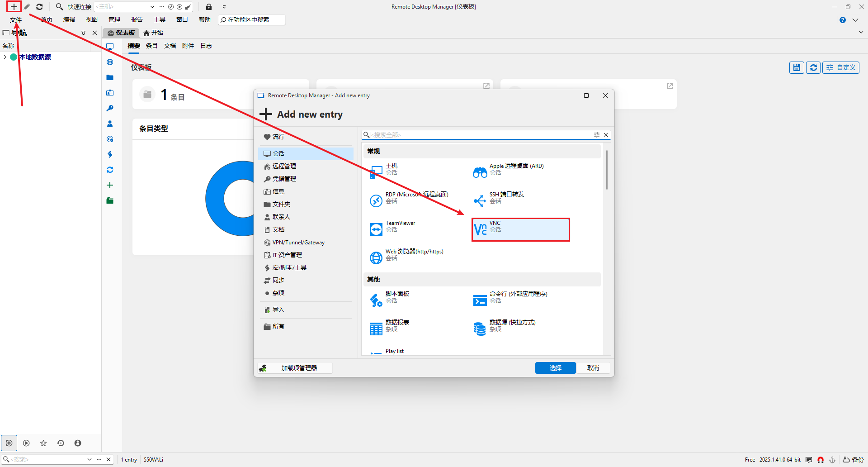Switch to the 条目 tab on the dashboard
This screenshot has height=467, width=868.
[151, 46]
